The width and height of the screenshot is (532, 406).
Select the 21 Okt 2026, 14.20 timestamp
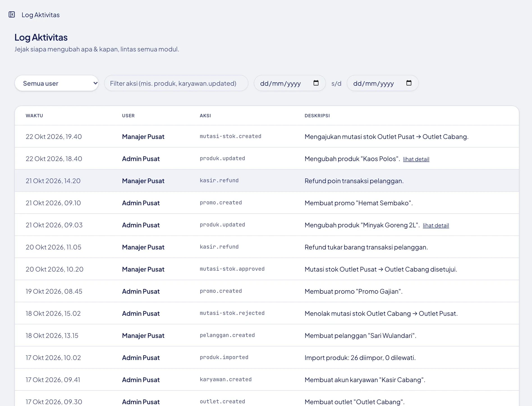pos(53,181)
